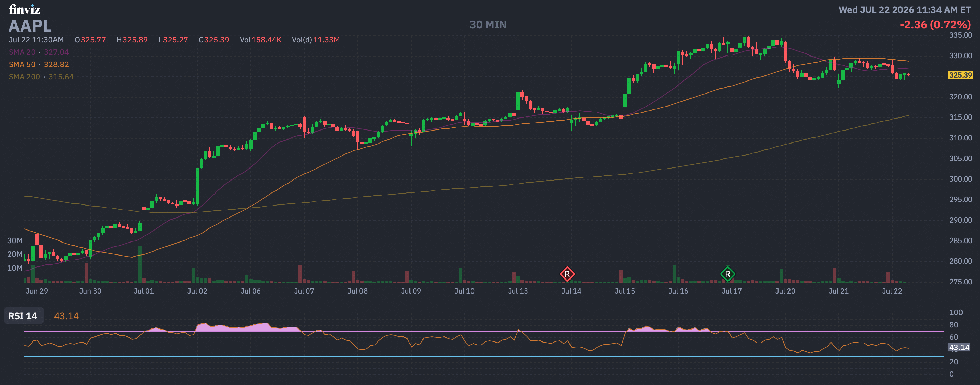This screenshot has width=980, height=385.
Task: Click the Jul 16 date label
Action: [x=678, y=291]
